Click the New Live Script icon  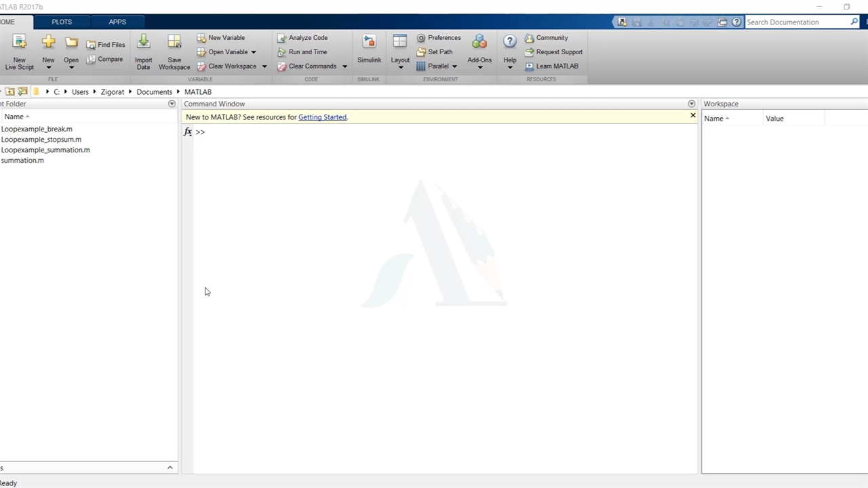[x=20, y=43]
